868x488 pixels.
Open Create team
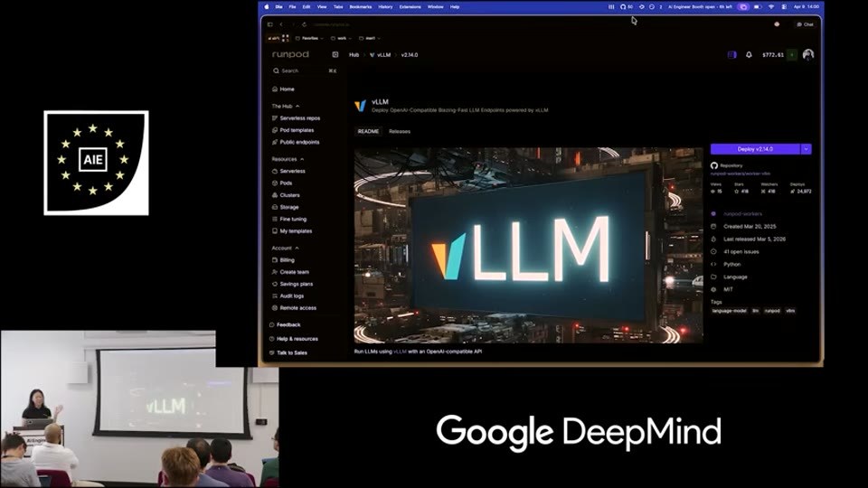[x=290, y=272]
